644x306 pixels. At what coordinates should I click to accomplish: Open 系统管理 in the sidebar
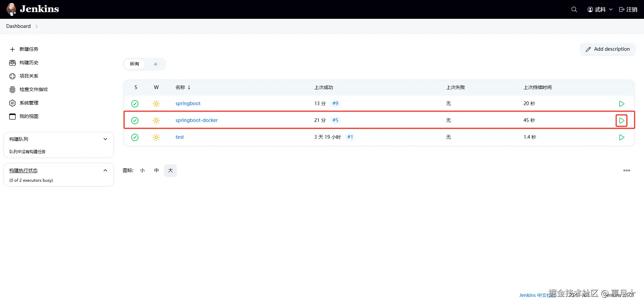[x=29, y=103]
